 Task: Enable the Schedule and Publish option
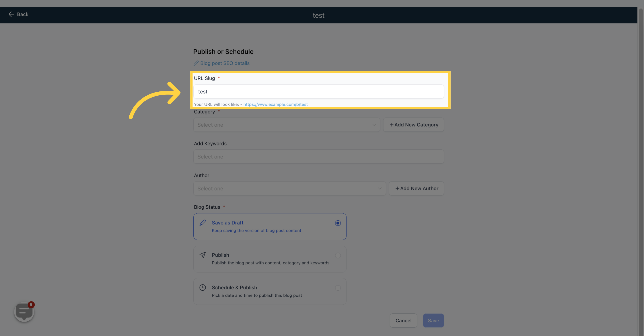(337, 288)
